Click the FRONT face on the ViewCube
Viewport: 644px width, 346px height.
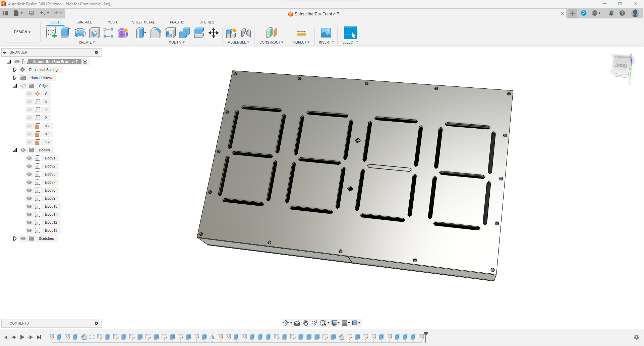[621, 66]
